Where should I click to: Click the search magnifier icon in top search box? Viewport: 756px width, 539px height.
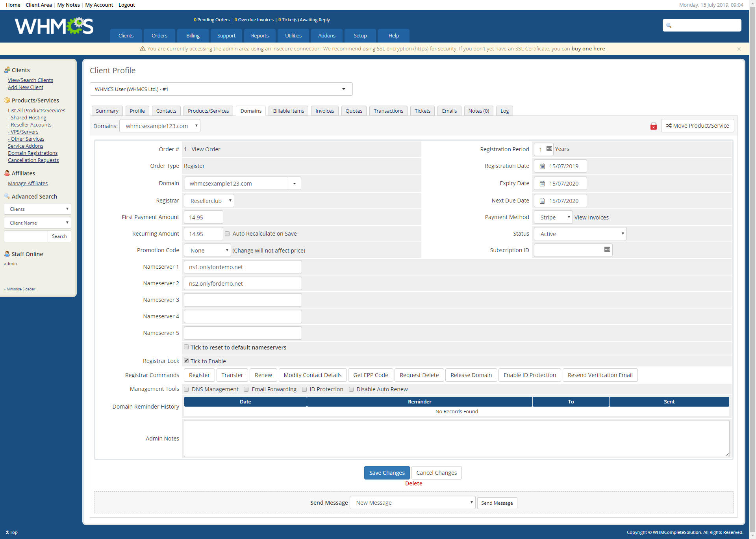pos(669,26)
